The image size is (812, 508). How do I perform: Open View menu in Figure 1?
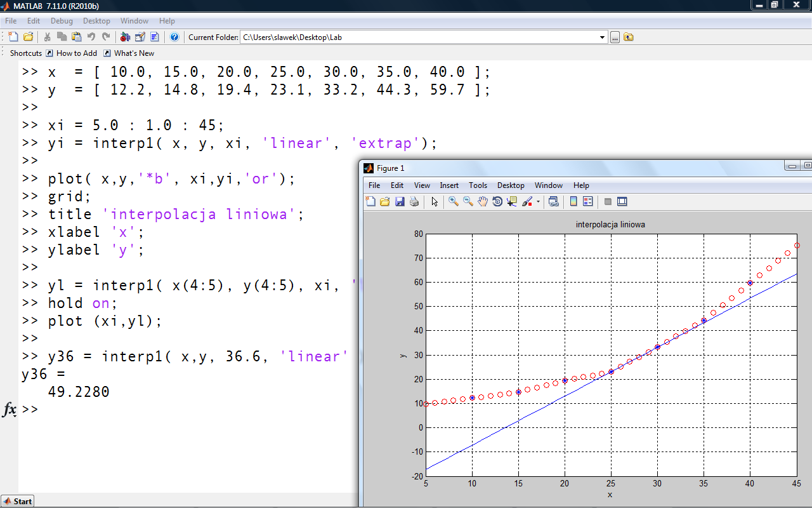pos(422,185)
